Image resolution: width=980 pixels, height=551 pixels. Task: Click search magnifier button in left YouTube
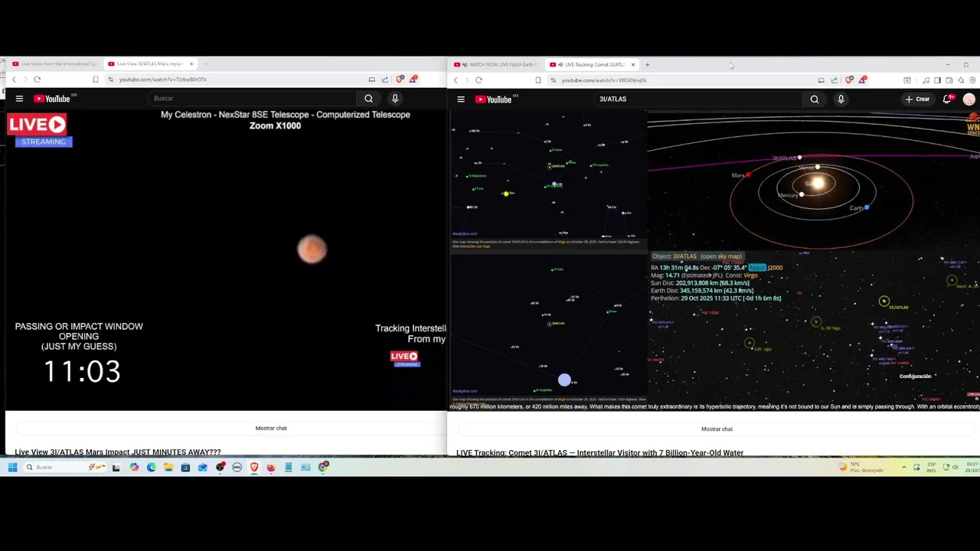(x=368, y=98)
